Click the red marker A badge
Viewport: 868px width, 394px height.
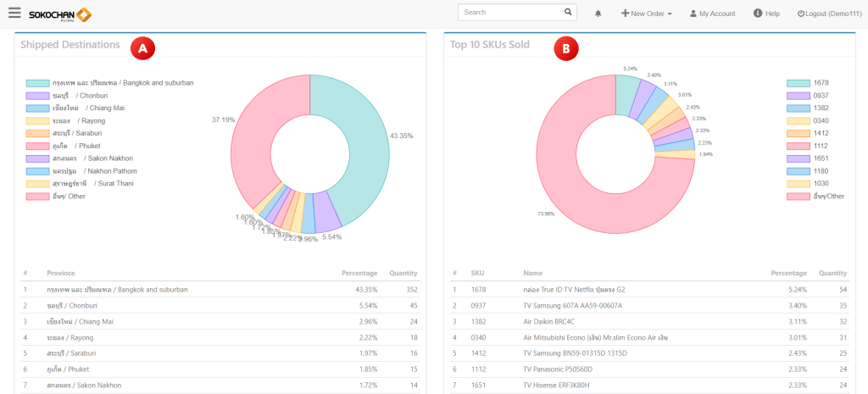tap(142, 48)
